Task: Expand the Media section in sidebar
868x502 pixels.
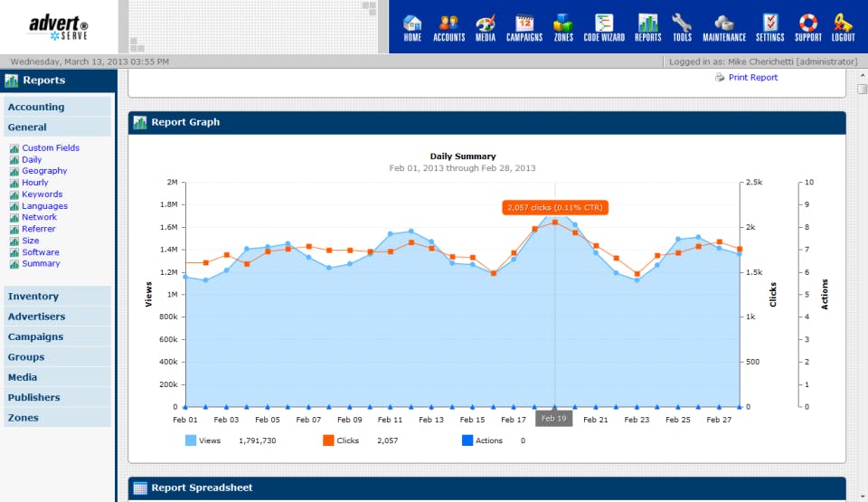Action: pyautogui.click(x=58, y=377)
